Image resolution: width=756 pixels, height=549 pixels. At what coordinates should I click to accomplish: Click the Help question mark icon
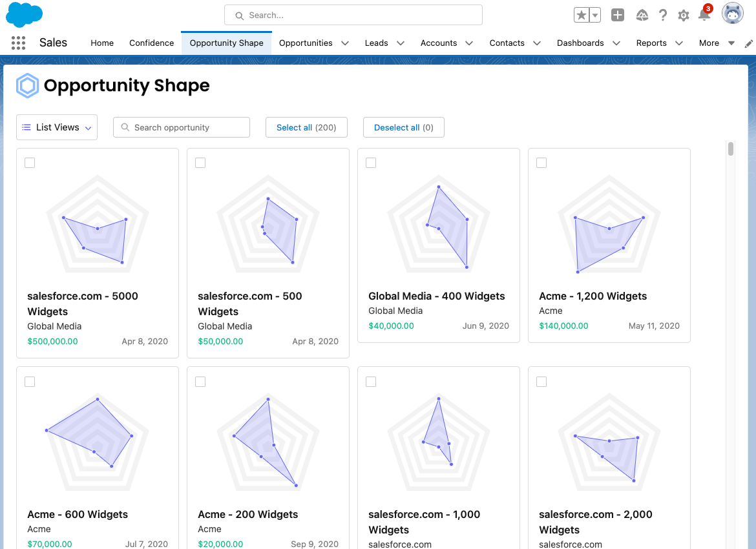[x=663, y=16]
